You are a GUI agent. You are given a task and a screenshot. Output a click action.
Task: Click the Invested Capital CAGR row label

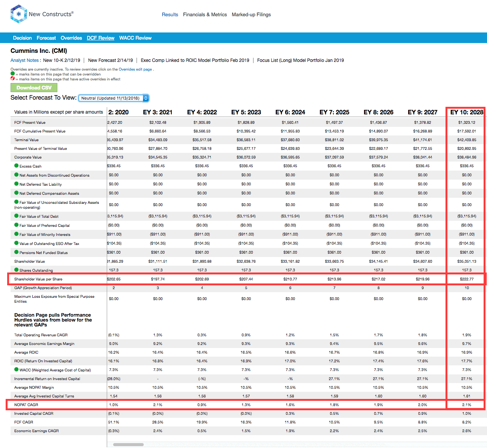pos(34,414)
